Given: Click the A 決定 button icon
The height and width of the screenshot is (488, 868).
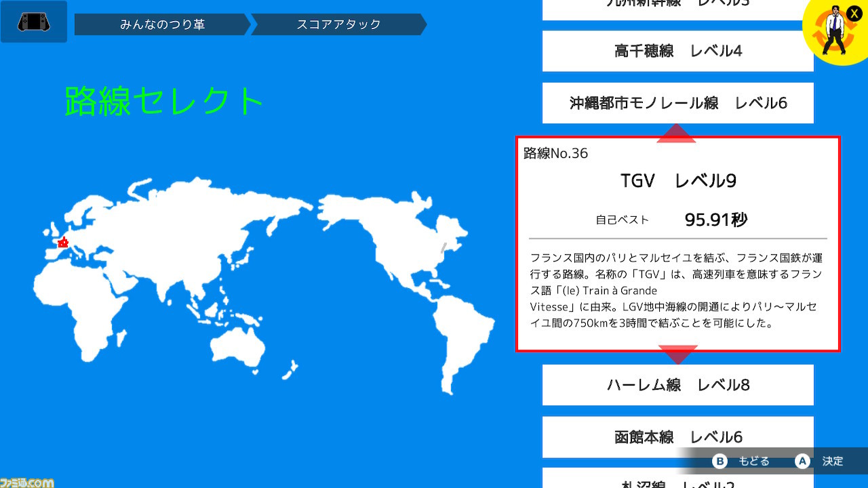Looking at the screenshot, I should (x=802, y=461).
